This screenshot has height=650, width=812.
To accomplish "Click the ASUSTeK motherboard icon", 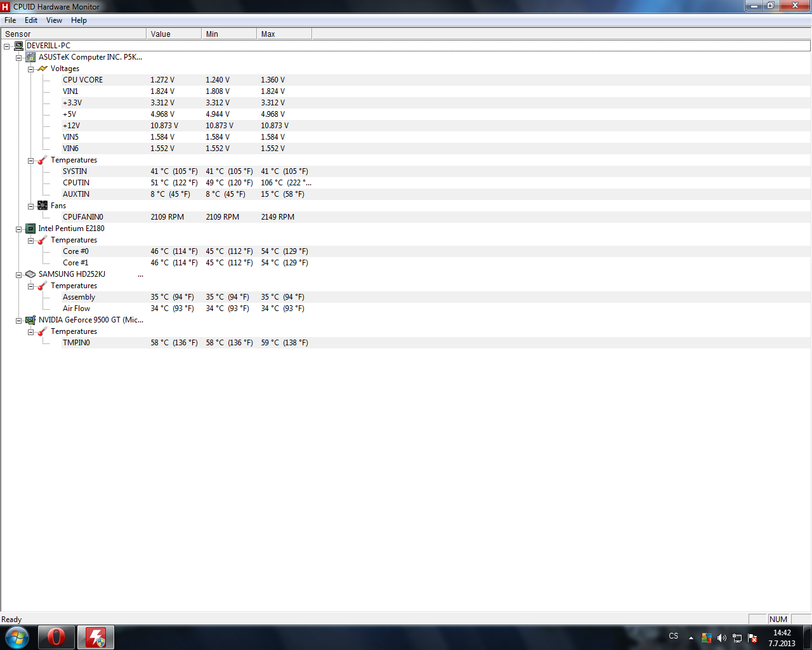I will coord(30,57).
